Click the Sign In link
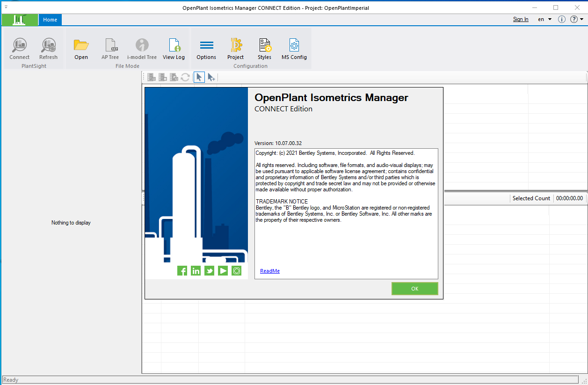Image resolution: width=588 pixels, height=385 pixels. coord(521,19)
